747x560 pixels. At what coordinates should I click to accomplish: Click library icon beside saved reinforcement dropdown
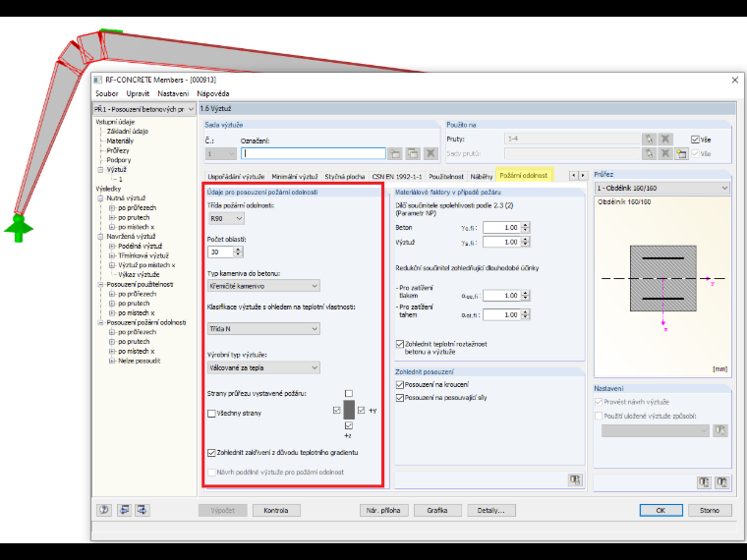point(719,430)
